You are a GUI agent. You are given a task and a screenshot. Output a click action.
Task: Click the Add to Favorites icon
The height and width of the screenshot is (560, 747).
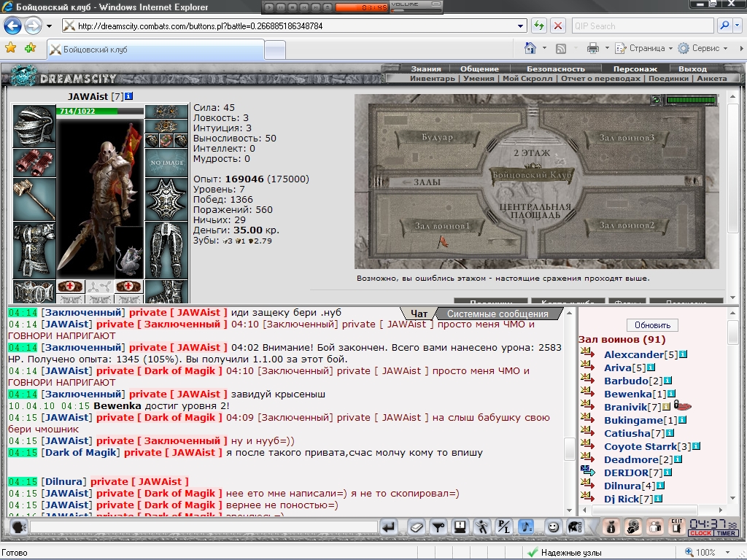[x=30, y=48]
